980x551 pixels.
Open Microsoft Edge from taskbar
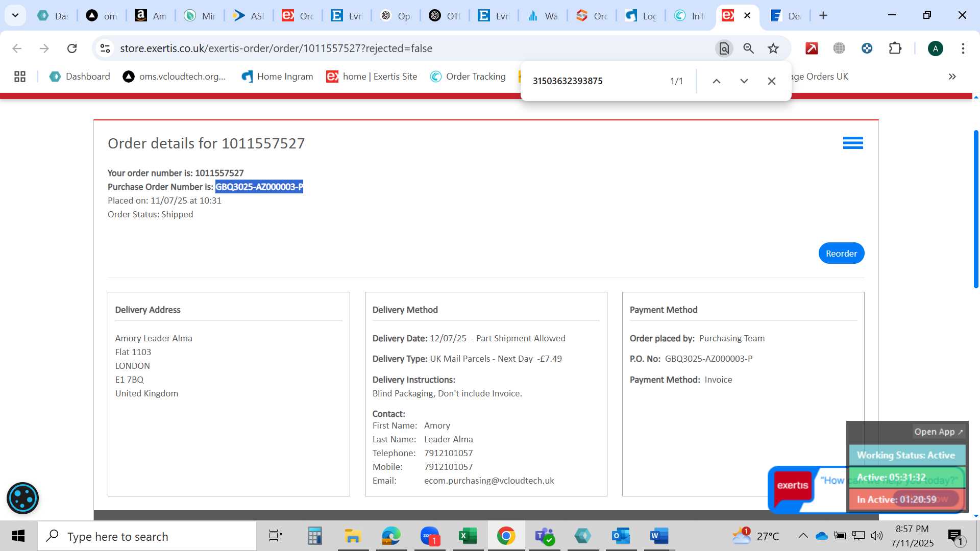[391, 536]
